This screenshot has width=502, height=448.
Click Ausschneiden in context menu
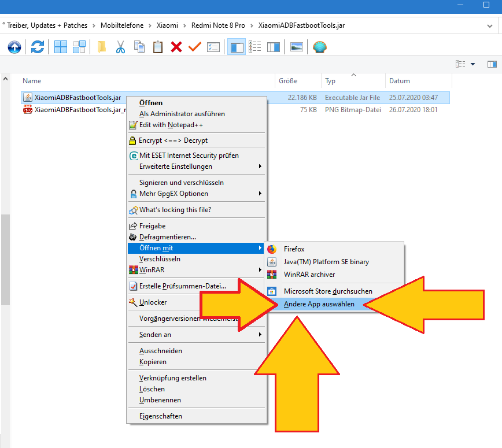point(197,351)
